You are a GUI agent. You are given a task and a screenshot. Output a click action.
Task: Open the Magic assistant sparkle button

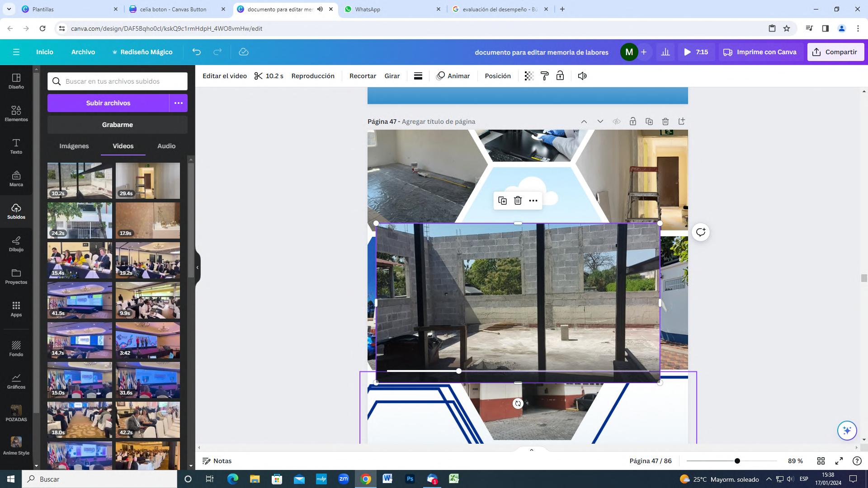tap(847, 430)
